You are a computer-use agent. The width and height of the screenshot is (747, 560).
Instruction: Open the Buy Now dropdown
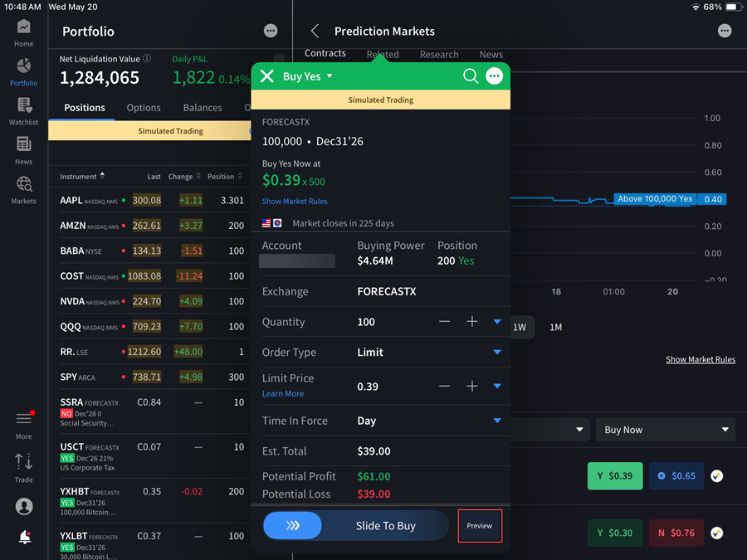666,430
